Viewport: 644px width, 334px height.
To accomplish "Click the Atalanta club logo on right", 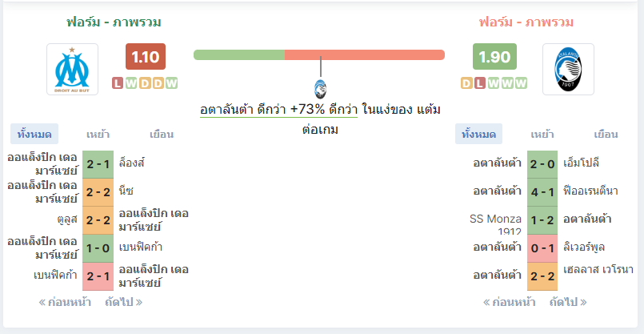I will point(568,69).
